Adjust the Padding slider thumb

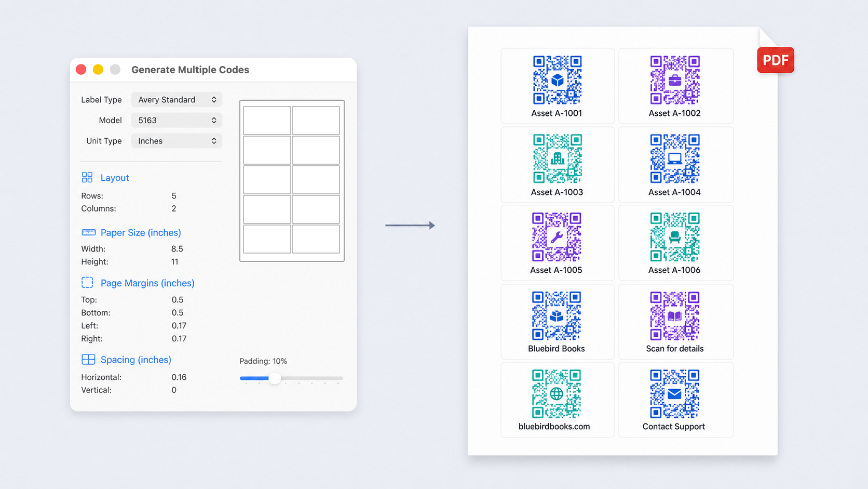click(x=275, y=378)
